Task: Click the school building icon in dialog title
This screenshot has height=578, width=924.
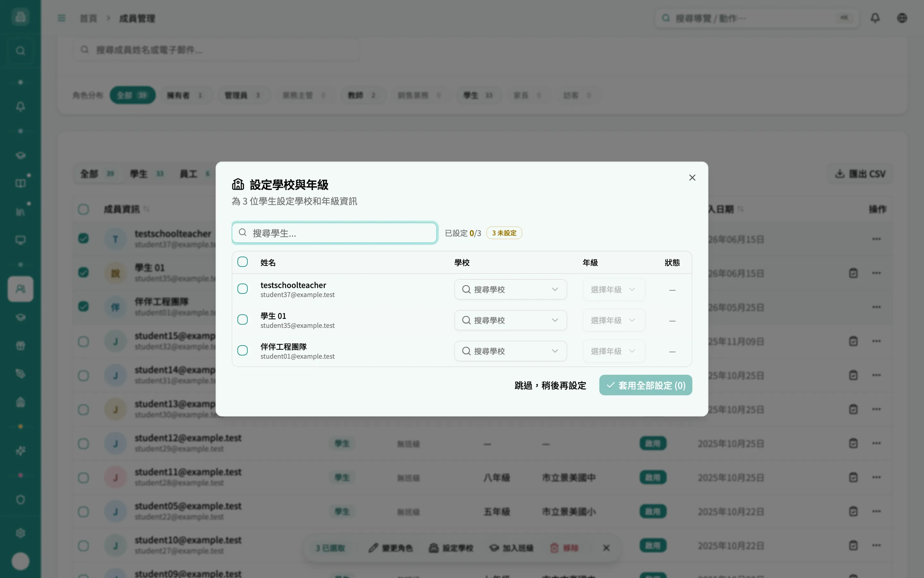Action: (238, 184)
